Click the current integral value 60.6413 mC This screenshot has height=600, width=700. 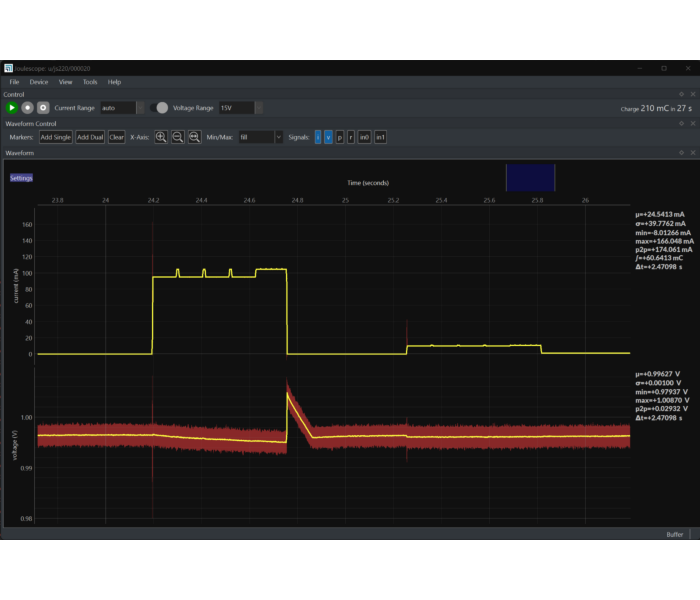click(x=661, y=258)
